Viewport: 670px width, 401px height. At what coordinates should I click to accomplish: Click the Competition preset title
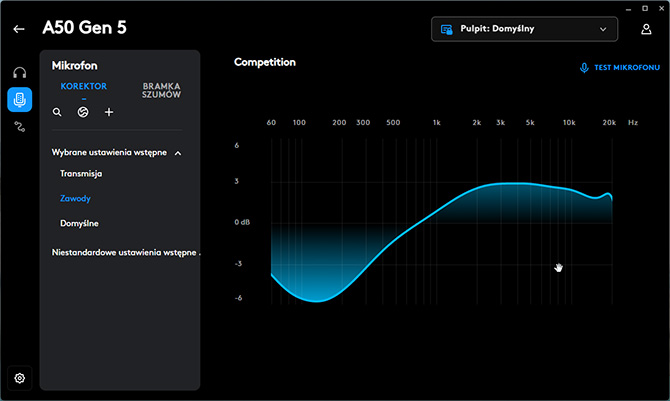click(264, 62)
